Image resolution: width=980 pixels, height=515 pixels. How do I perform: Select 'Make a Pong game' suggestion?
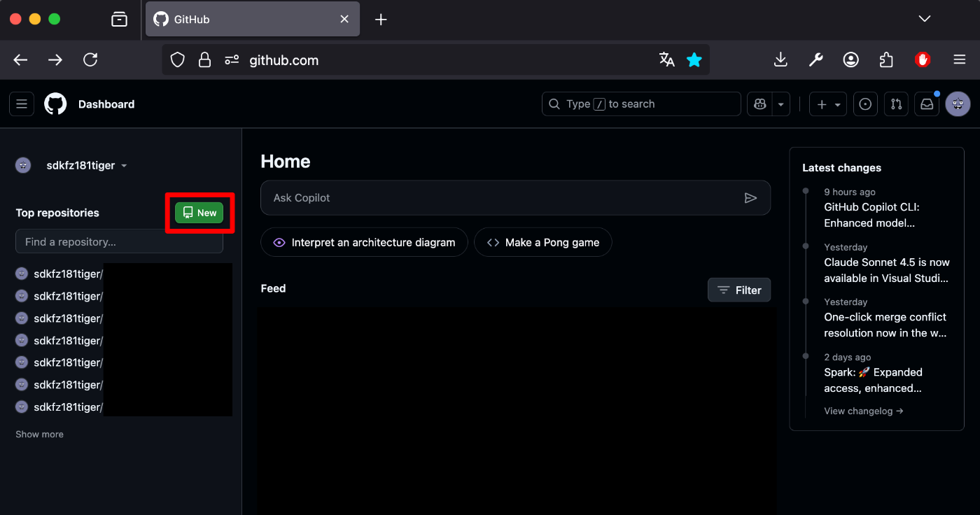click(543, 242)
